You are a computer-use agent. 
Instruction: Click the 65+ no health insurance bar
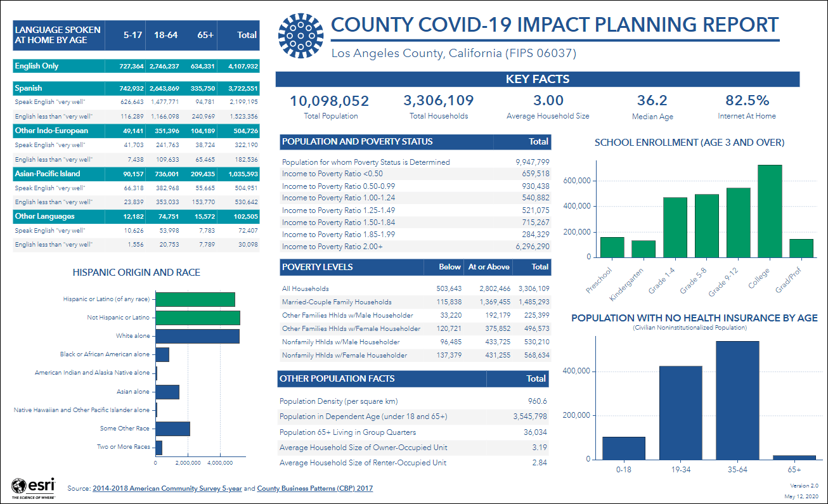point(794,457)
